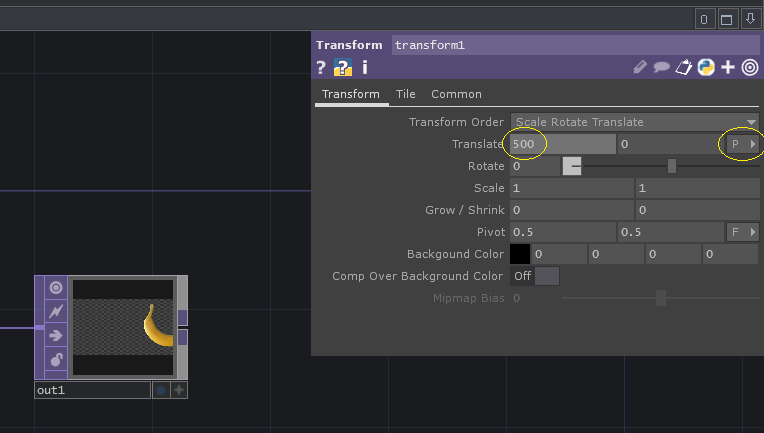Image resolution: width=764 pixels, height=433 pixels.
Task: Click the copy parameters clipboard icon
Action: (x=684, y=68)
